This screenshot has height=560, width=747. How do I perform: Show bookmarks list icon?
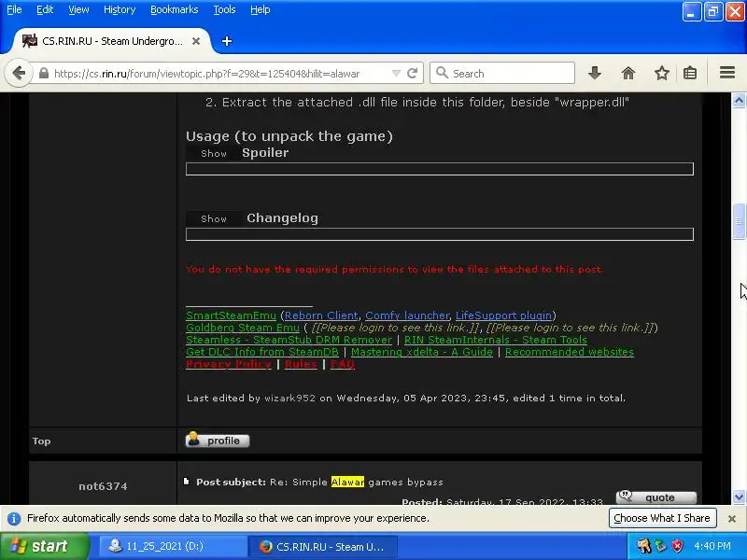(690, 73)
